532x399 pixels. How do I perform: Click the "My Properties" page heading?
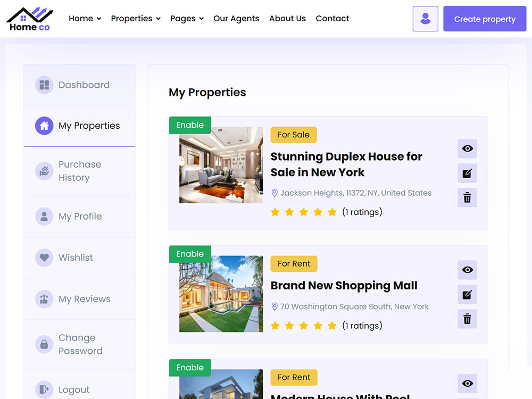pos(207,92)
